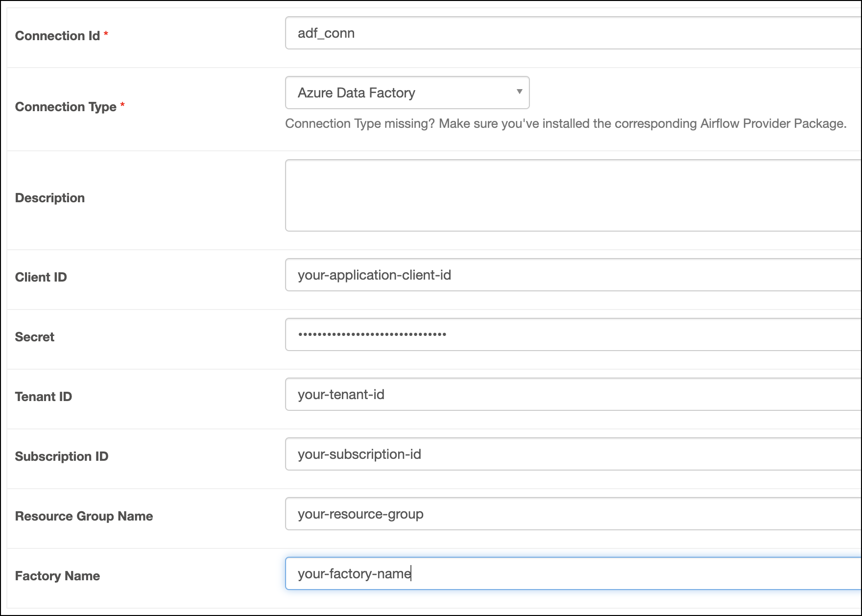Expand the Azure Data Factory type selector
This screenshot has height=616, width=862.
pos(407,93)
